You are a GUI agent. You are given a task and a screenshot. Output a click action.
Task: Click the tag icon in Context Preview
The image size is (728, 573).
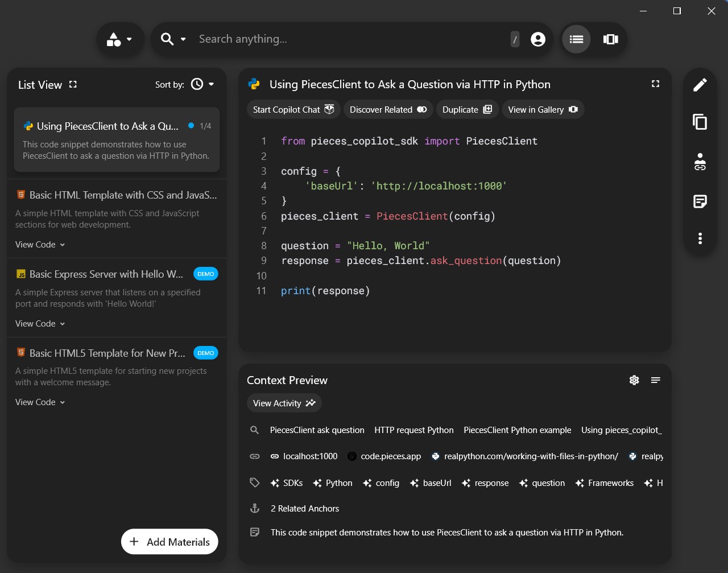(x=255, y=483)
